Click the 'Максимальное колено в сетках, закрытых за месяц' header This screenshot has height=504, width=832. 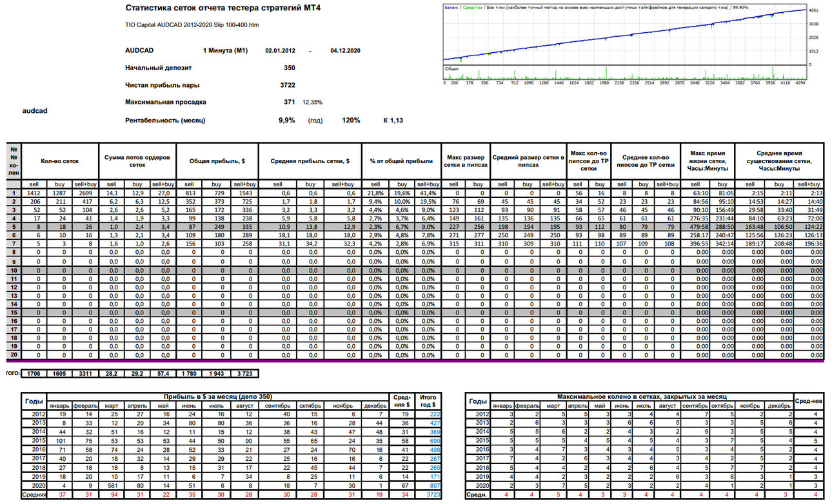[642, 396]
